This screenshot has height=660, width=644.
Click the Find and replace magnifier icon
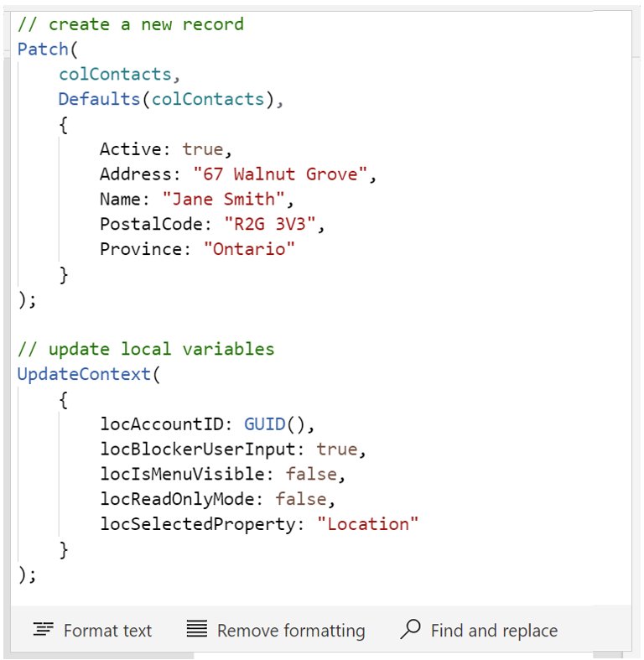(x=410, y=629)
